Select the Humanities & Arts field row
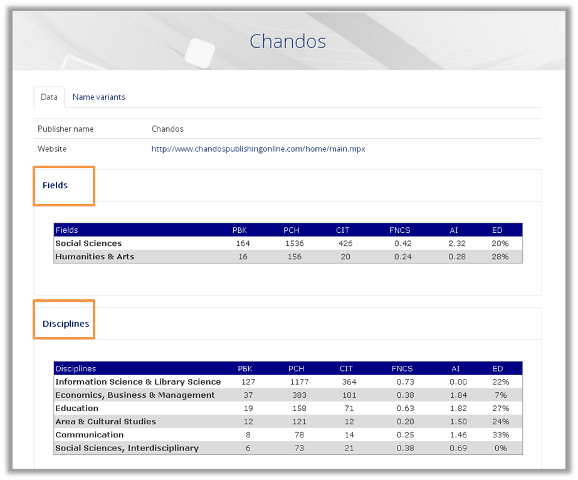Image resolution: width=578 pixels, height=480 pixels. coord(288,257)
